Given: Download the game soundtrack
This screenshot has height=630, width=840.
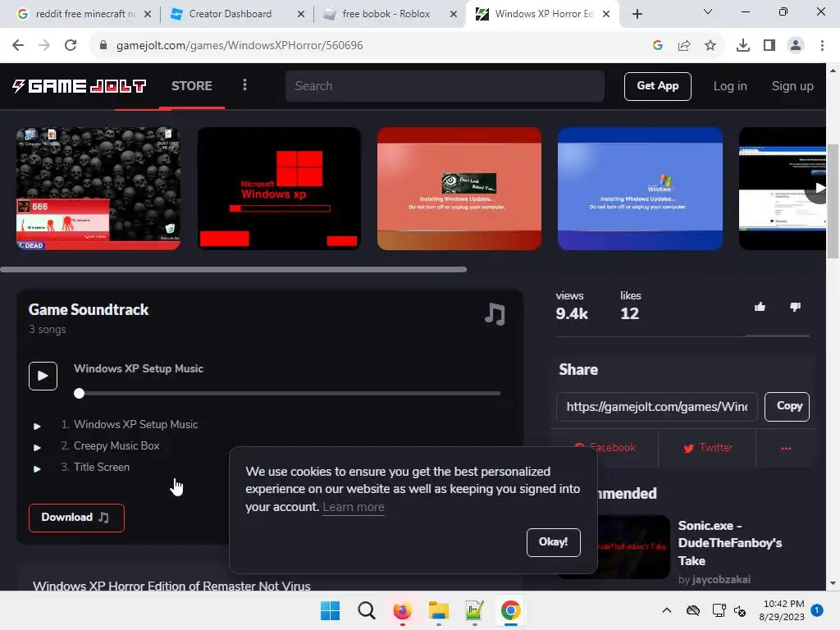Looking at the screenshot, I should (x=76, y=518).
